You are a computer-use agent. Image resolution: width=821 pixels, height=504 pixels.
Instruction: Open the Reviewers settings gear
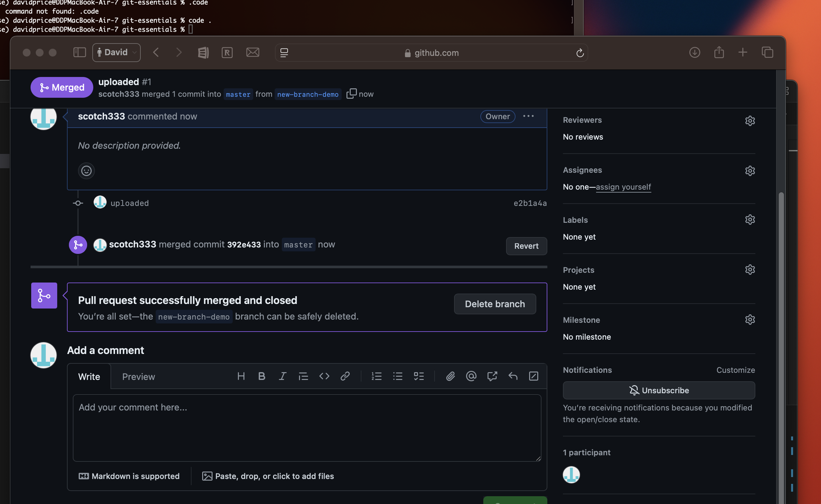point(750,121)
